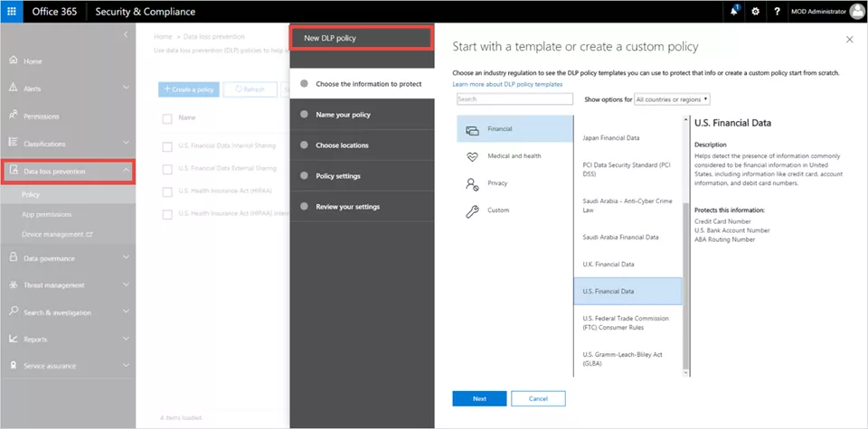Screen dimensions: 868x429
Task: Click Home in the breadcrumb
Action: (163, 36)
